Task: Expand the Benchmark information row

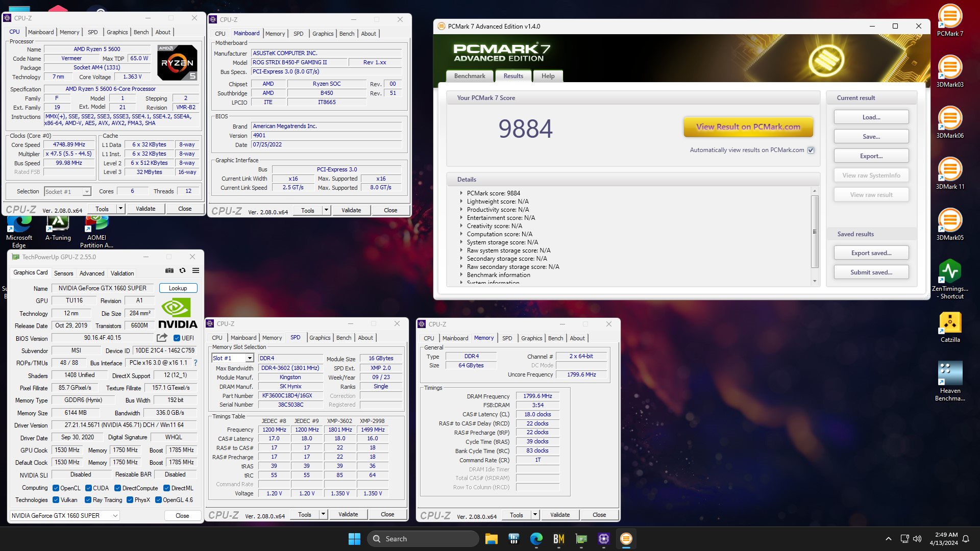Action: (461, 275)
